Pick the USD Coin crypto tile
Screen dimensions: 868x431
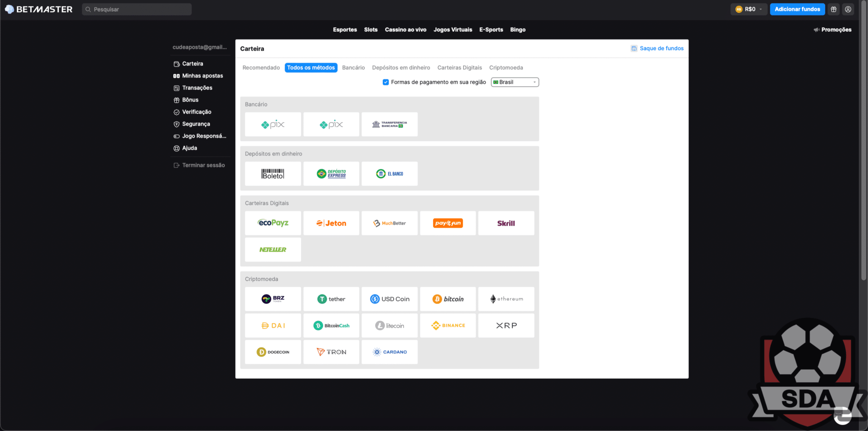390,299
